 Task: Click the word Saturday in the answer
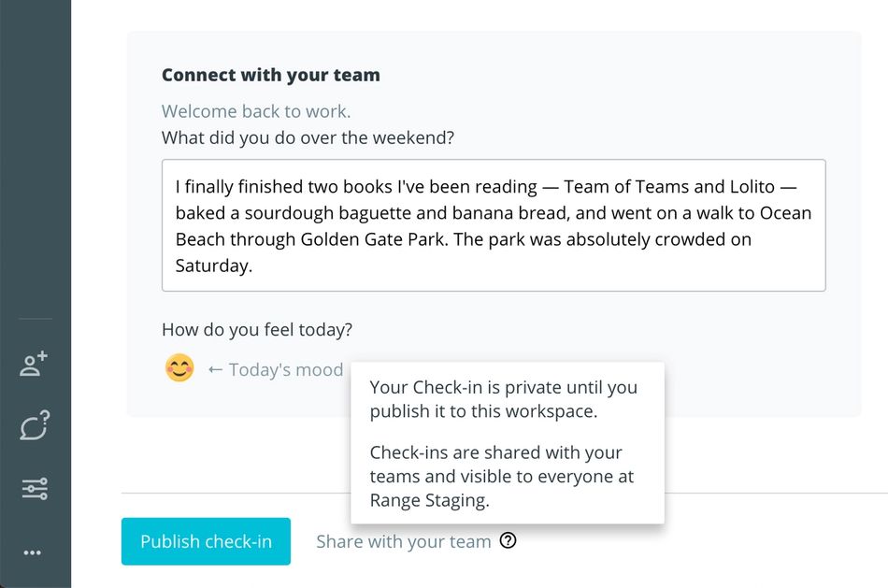(x=213, y=265)
